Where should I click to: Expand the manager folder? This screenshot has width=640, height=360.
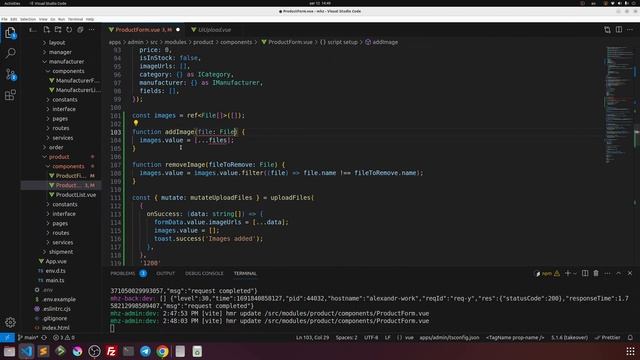(x=60, y=52)
